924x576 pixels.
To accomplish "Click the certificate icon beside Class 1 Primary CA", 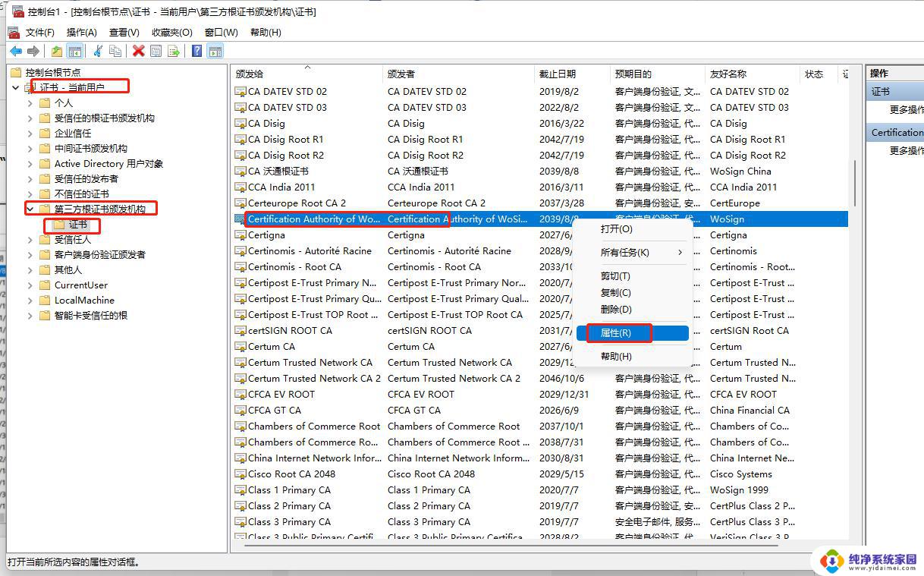I will 240,489.
